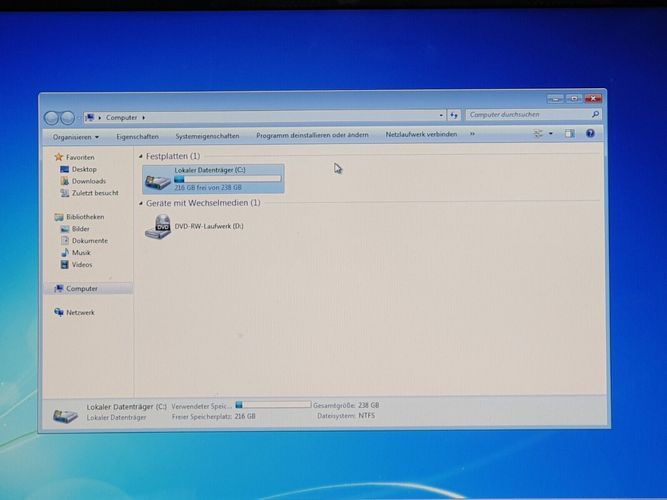
Task: Select the Musik library label
Action: pos(81,253)
